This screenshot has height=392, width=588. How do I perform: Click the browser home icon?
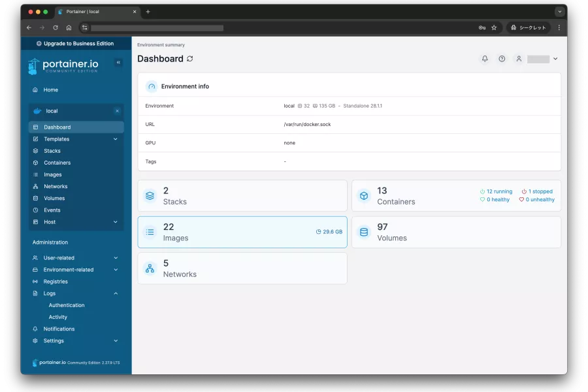pyautogui.click(x=69, y=27)
